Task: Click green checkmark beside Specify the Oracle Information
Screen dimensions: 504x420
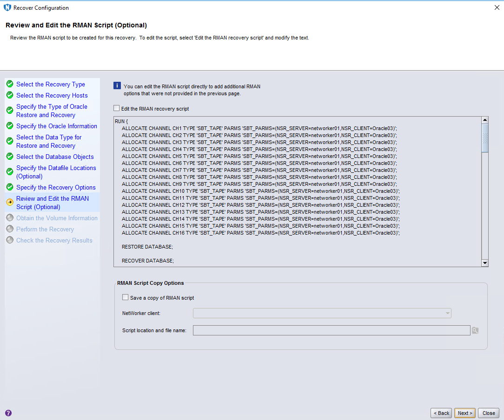Action: (x=10, y=126)
